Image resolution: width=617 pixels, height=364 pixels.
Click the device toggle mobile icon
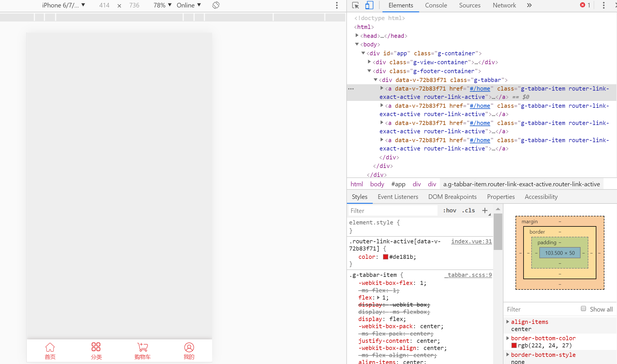coord(369,5)
